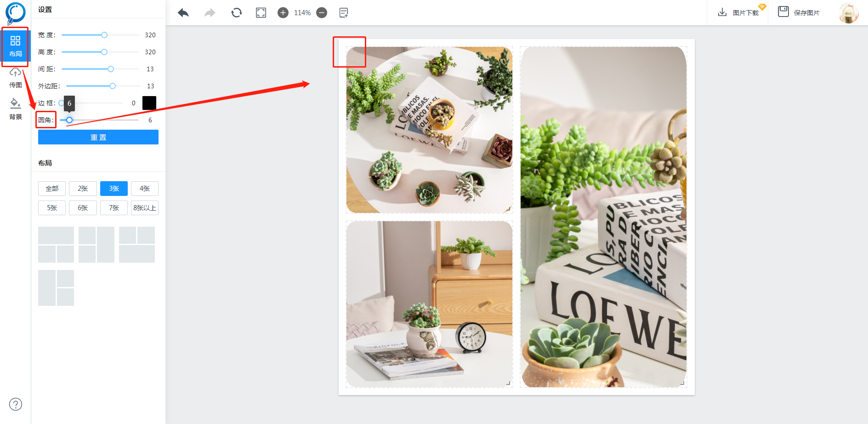Viewport: 868px width, 424px height.
Task: Select the 5张 layout filter
Action: 52,208
